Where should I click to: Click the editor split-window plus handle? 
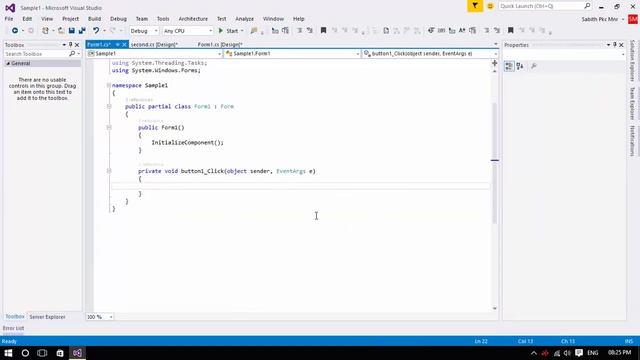[495, 63]
